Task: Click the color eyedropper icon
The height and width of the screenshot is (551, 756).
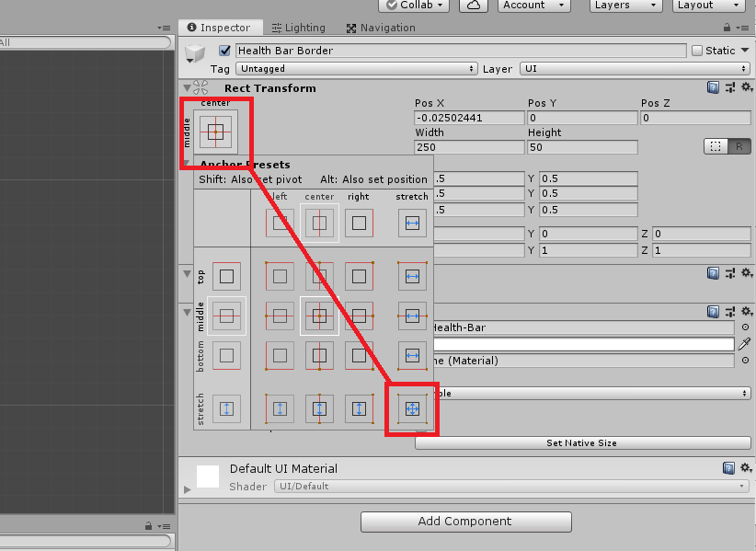Action: 744,344
